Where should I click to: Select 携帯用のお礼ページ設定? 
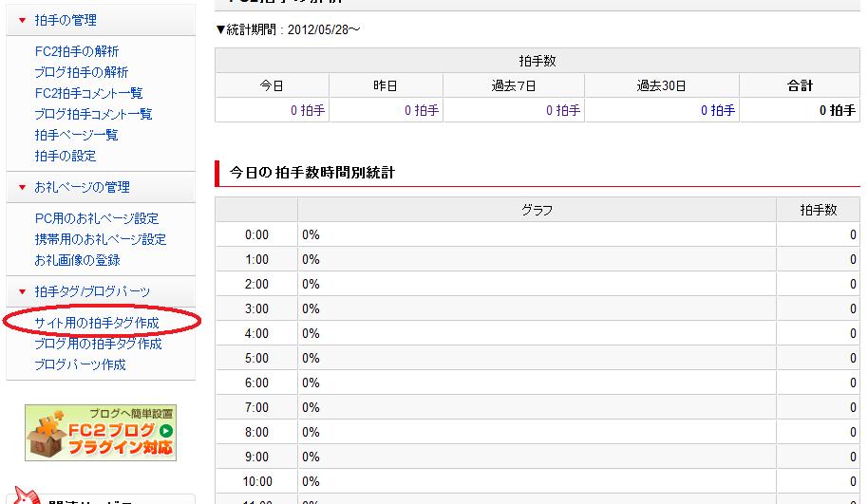[101, 239]
